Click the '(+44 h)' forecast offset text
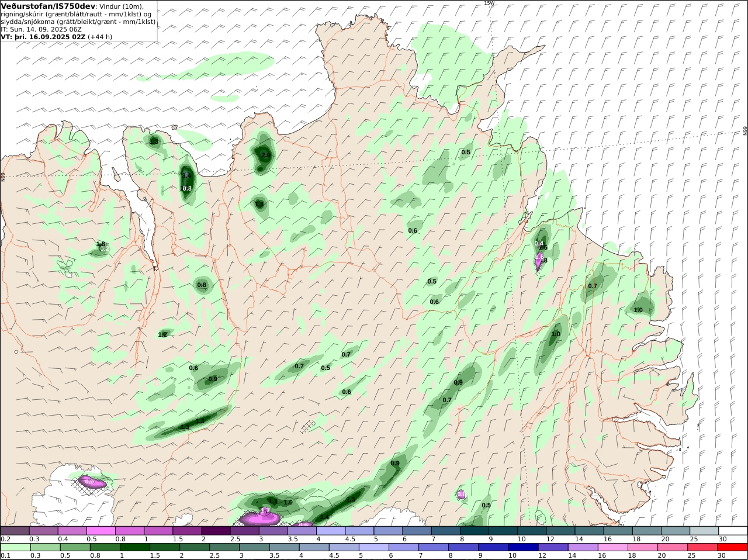The height and width of the screenshot is (560, 748). [100, 37]
